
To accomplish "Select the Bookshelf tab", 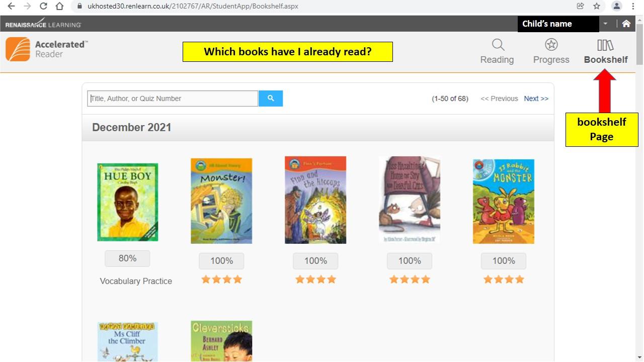I will coord(606,51).
